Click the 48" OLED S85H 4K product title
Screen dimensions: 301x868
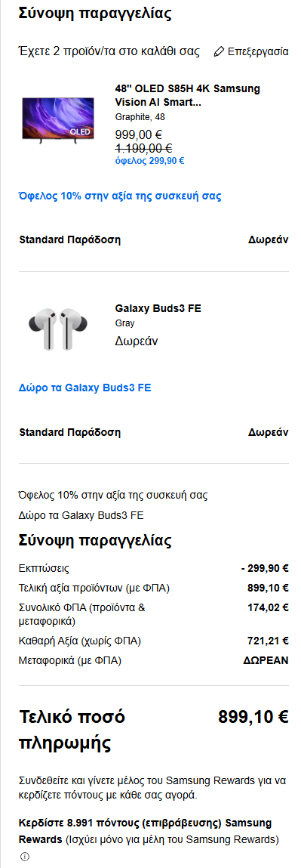187,95
